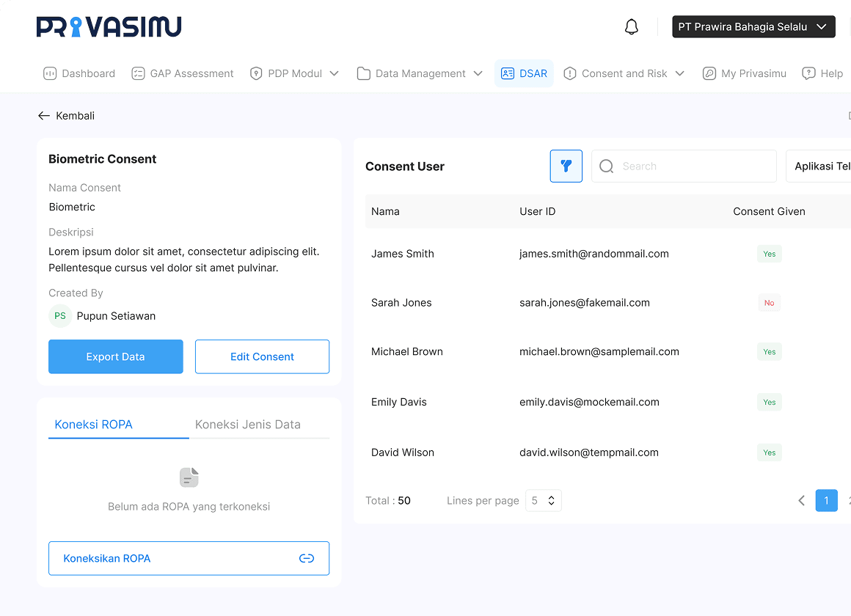Click the notification bell icon
Image resolution: width=851 pixels, height=616 pixels.
[631, 27]
